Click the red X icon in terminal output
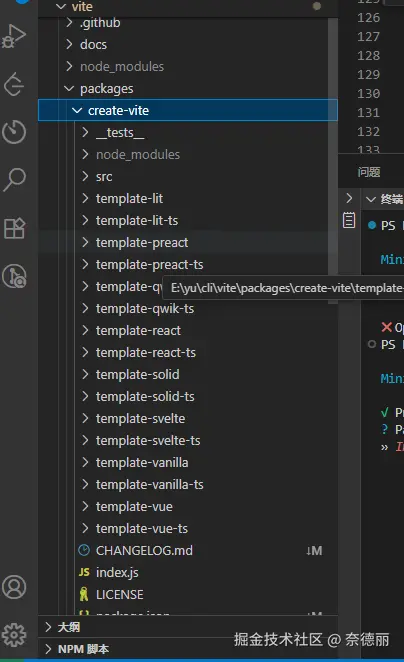The width and height of the screenshot is (404, 662). tap(386, 327)
